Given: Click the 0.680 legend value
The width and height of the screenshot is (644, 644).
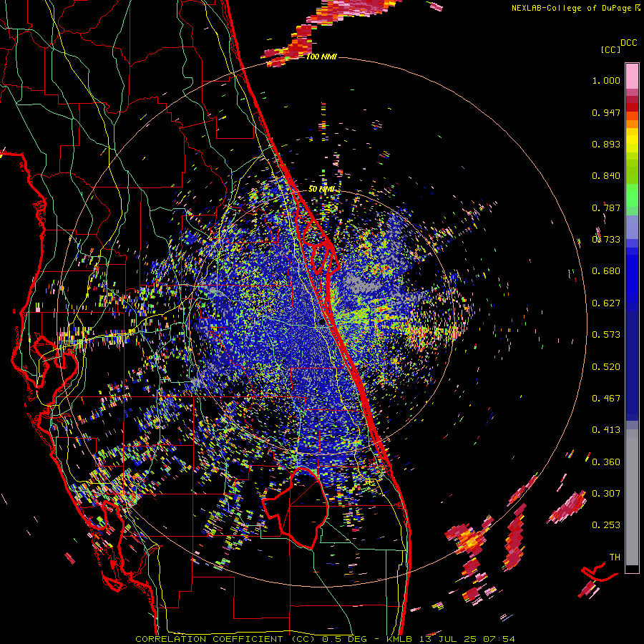Looking at the screenshot, I should tap(606, 271).
